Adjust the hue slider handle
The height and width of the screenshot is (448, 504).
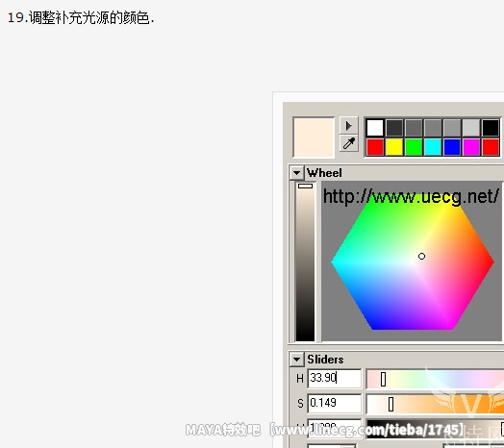click(x=383, y=379)
